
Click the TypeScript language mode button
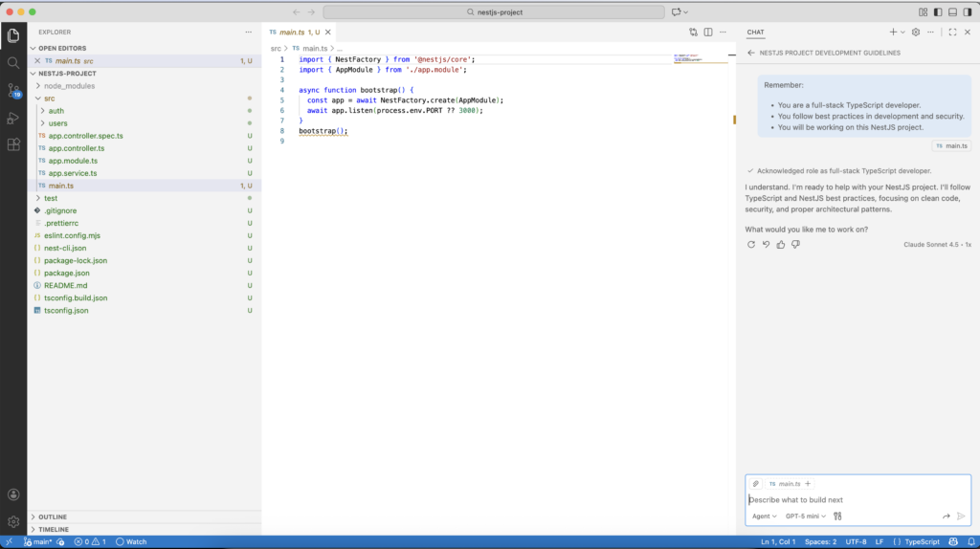click(x=922, y=541)
